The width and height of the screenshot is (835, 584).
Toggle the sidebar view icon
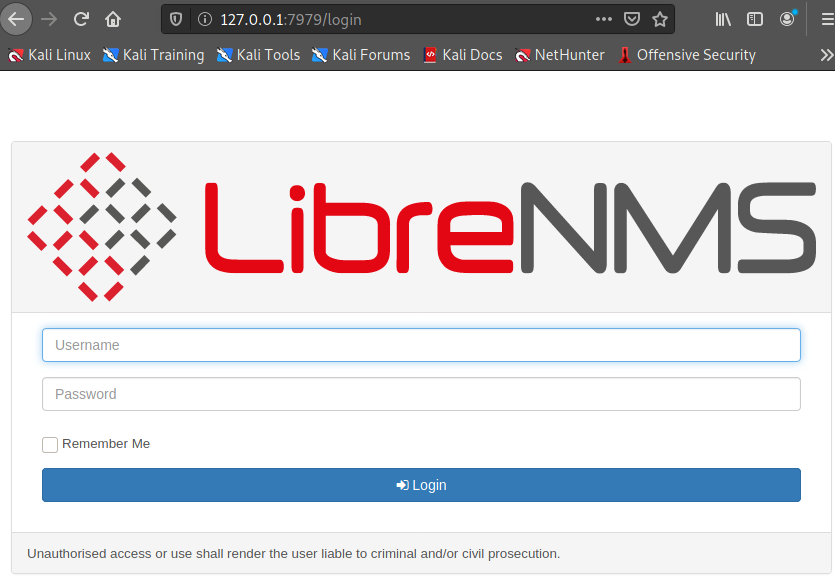pyautogui.click(x=755, y=19)
